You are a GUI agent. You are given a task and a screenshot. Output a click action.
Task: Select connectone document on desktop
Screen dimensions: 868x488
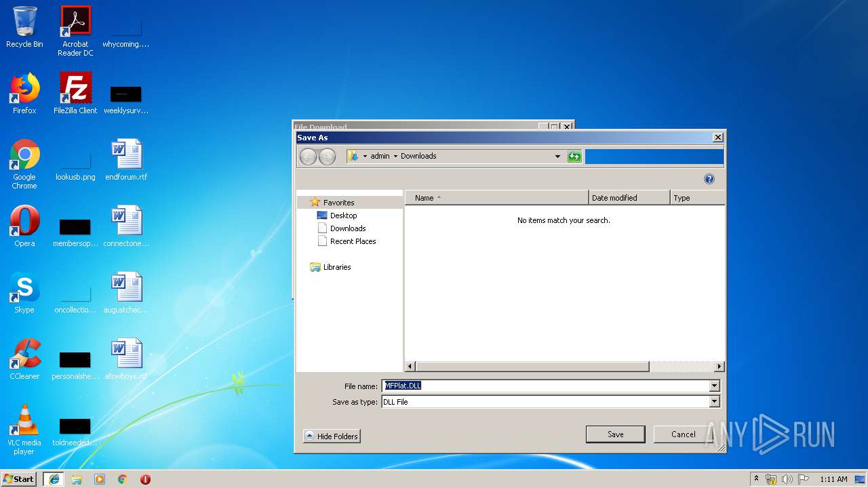[x=126, y=227]
